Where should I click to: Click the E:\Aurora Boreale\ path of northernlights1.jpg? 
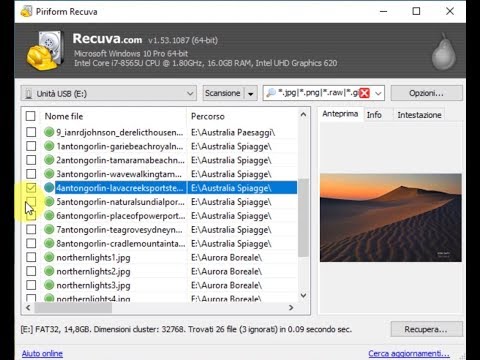pos(226,258)
